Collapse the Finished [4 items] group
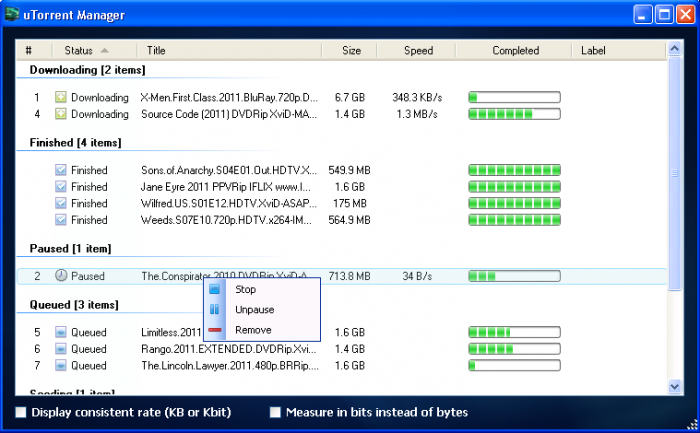The width and height of the screenshot is (700, 433). 75,143
